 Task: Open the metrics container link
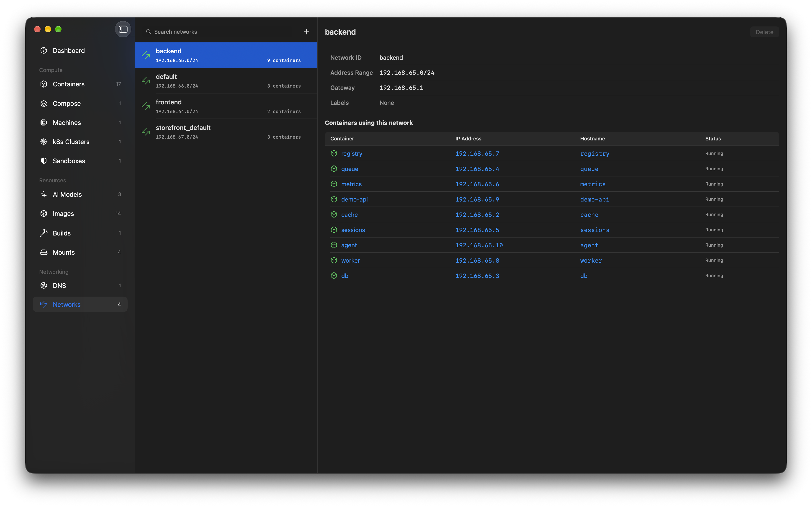(351, 184)
